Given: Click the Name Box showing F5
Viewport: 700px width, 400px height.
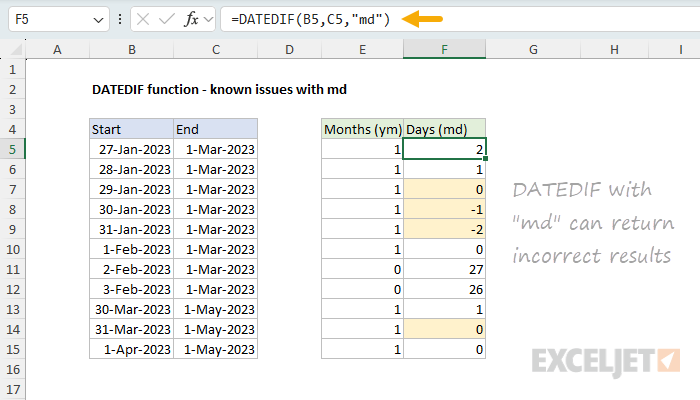Looking at the screenshot, I should tap(58, 19).
